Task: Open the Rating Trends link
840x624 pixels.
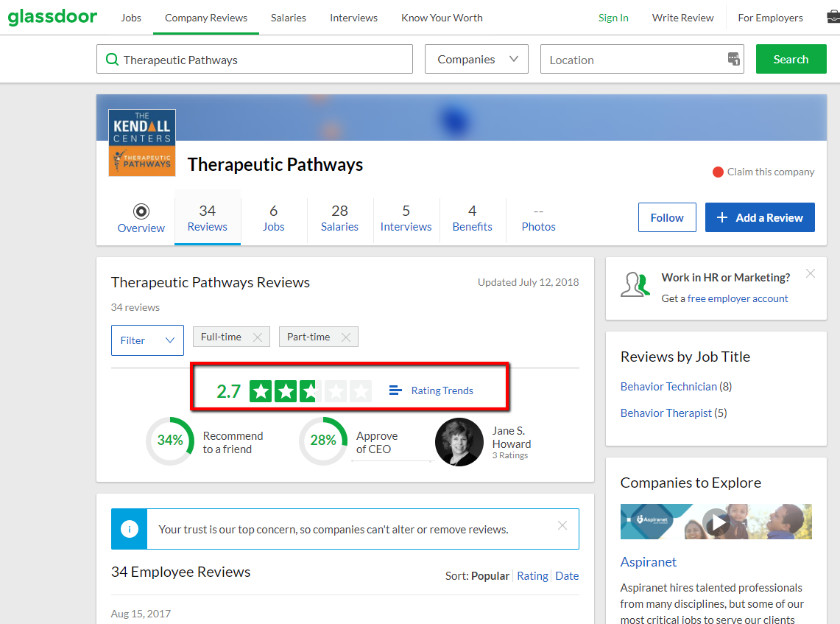Action: (442, 390)
